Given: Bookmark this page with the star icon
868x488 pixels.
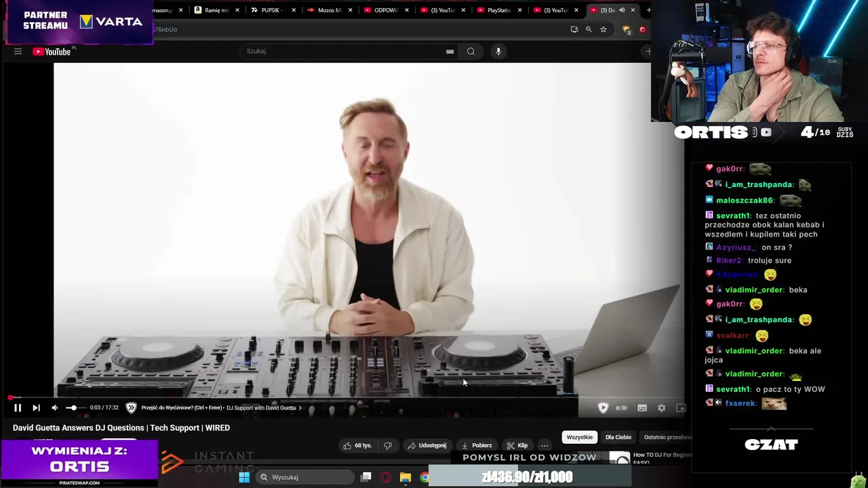Looking at the screenshot, I should [x=604, y=29].
